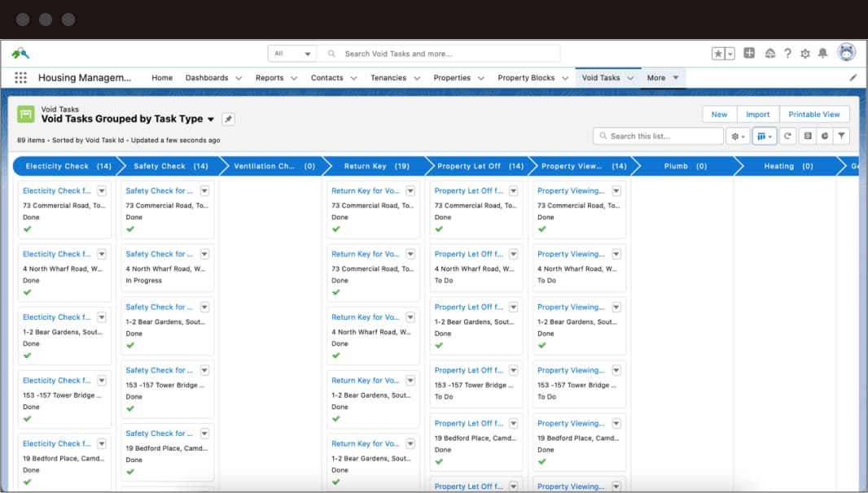Open the Properties tab
The image size is (868, 493).
coord(452,77)
